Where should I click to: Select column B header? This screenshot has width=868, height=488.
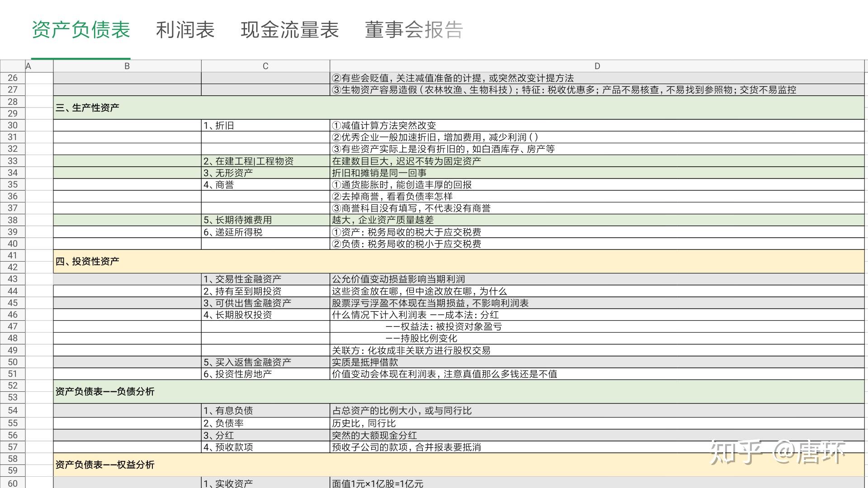click(127, 66)
